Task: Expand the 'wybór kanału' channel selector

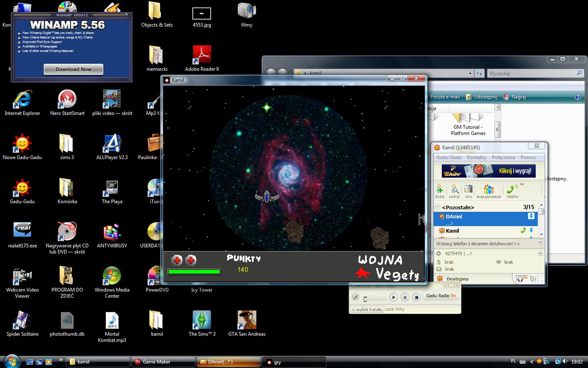Action: click(367, 310)
